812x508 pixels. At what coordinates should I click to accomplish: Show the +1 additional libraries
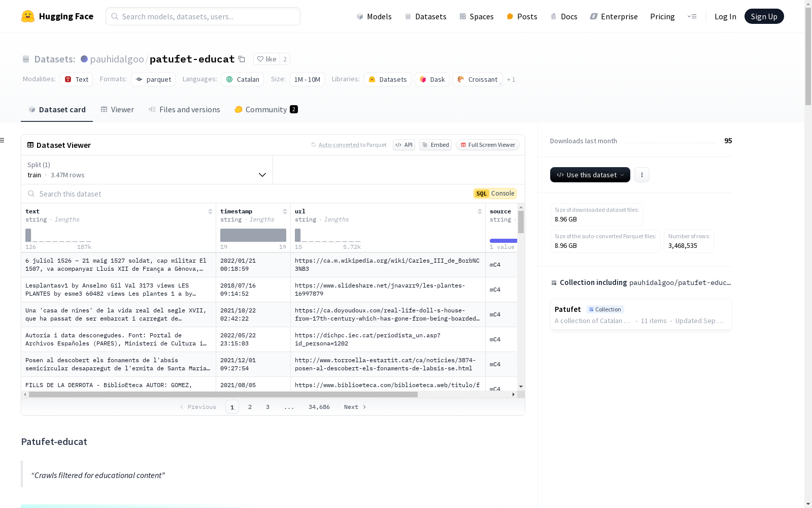click(511, 80)
